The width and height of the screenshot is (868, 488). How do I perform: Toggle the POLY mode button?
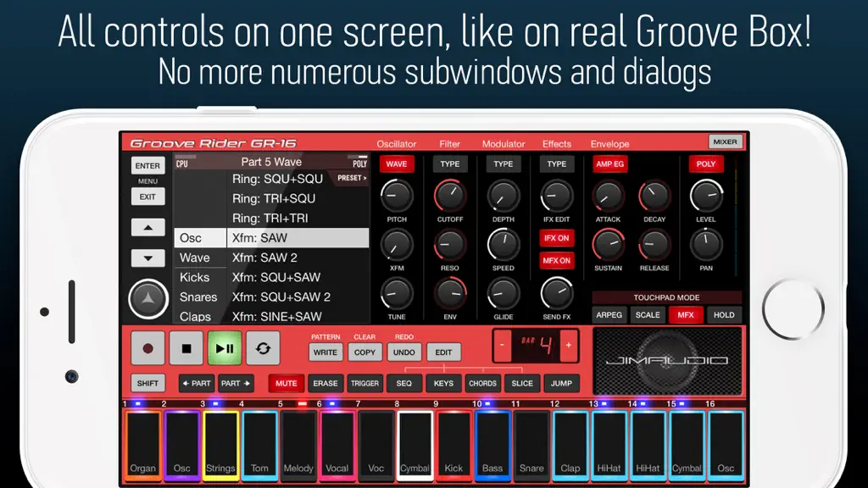click(x=706, y=164)
